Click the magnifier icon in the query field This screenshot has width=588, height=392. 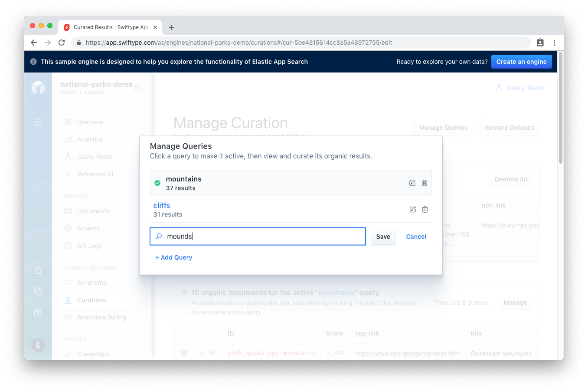159,237
